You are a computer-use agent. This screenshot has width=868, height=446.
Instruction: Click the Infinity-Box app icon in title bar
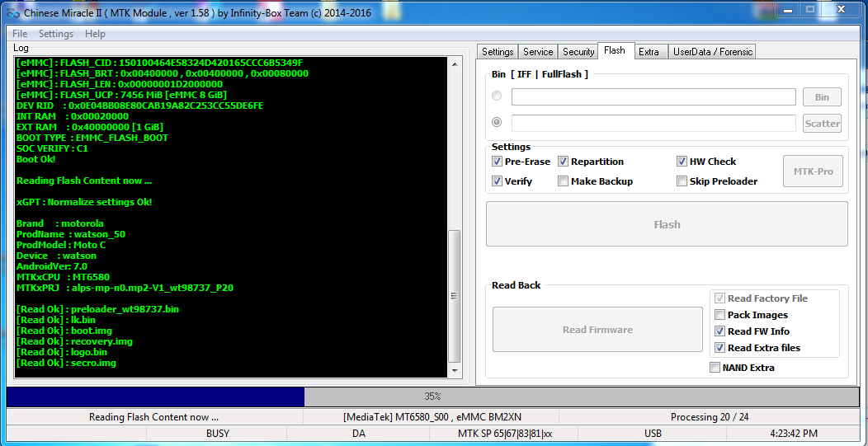[12, 12]
